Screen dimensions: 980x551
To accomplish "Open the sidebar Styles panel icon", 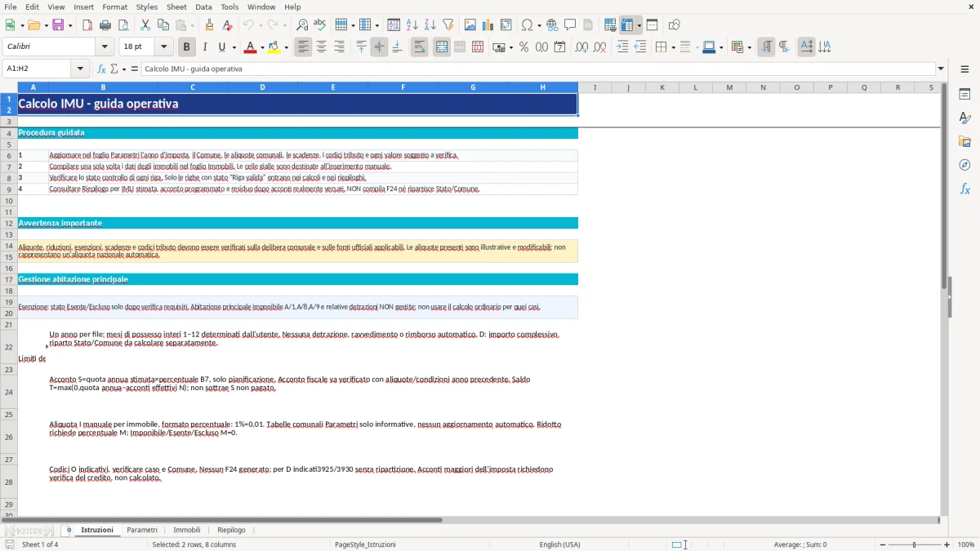I will (964, 118).
